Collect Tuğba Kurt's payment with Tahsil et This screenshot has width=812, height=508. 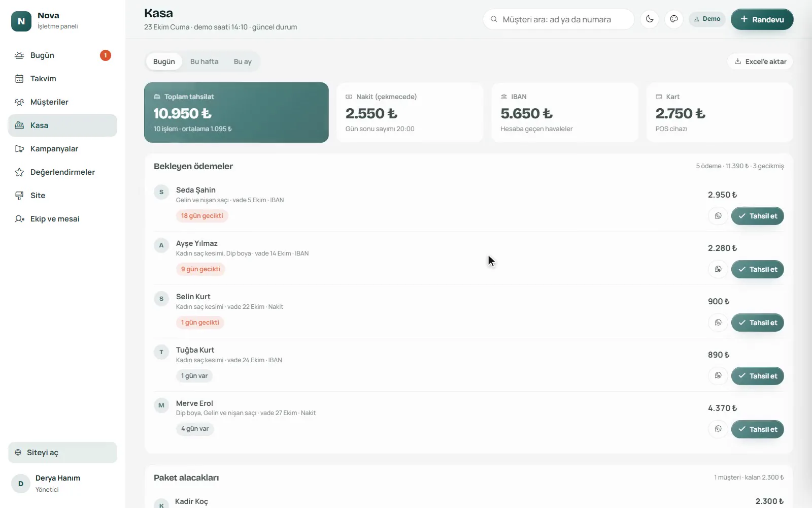click(x=757, y=376)
